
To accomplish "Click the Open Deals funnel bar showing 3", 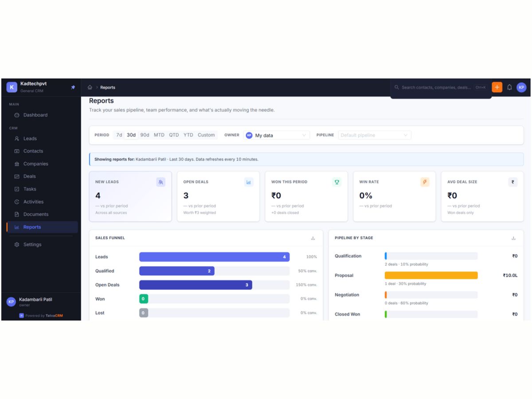I will click(x=196, y=285).
